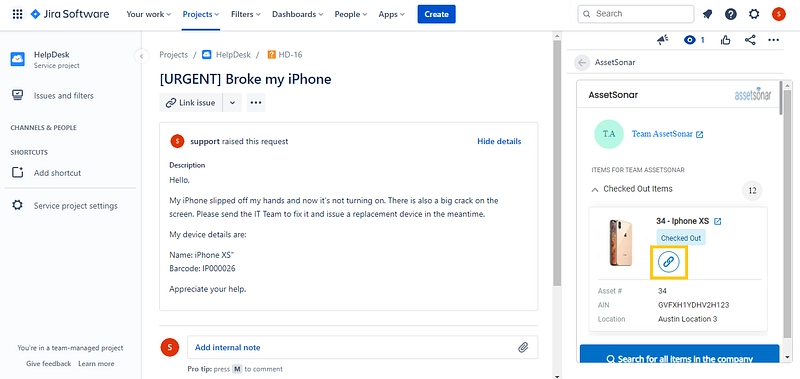Click the Austin Location 3 value
800x379 pixels.
click(x=687, y=319)
